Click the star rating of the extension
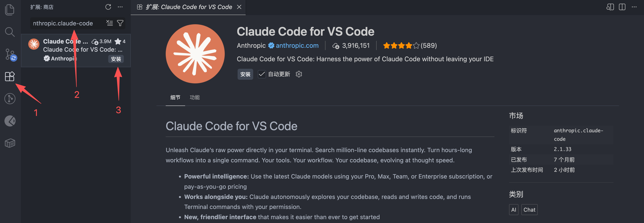The height and width of the screenshot is (223, 644). tap(401, 46)
